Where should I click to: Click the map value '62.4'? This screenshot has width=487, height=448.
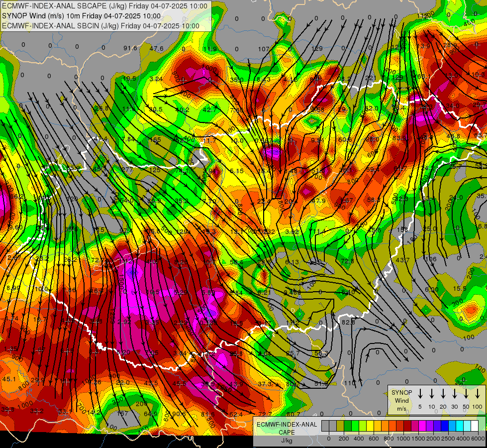(236, 415)
